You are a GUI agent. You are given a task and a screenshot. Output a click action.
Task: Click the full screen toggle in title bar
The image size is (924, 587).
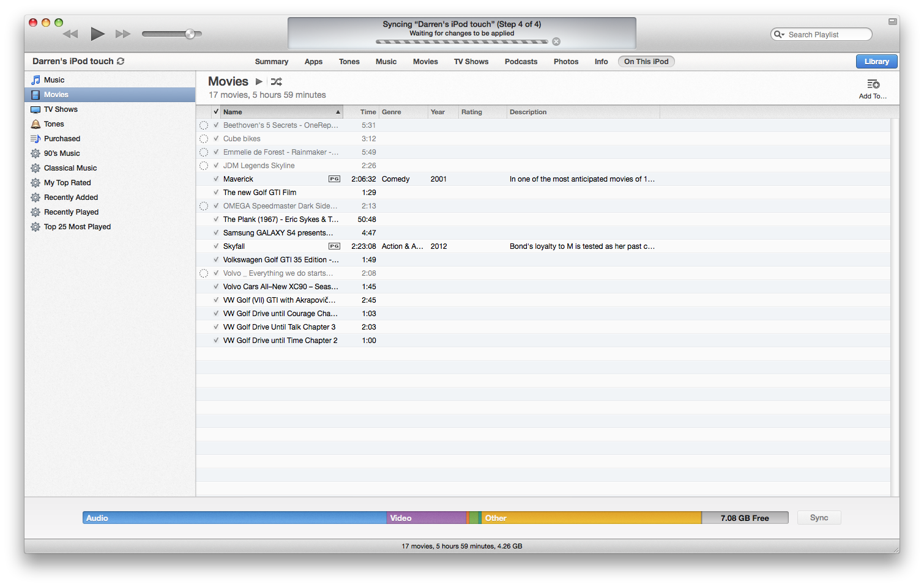(892, 21)
